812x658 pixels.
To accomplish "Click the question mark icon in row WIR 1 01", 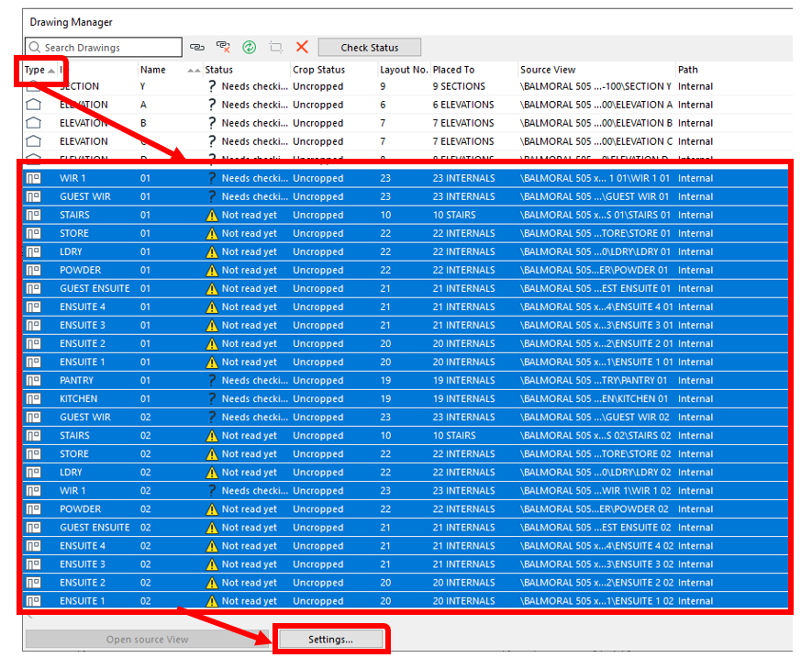I will coord(212,178).
